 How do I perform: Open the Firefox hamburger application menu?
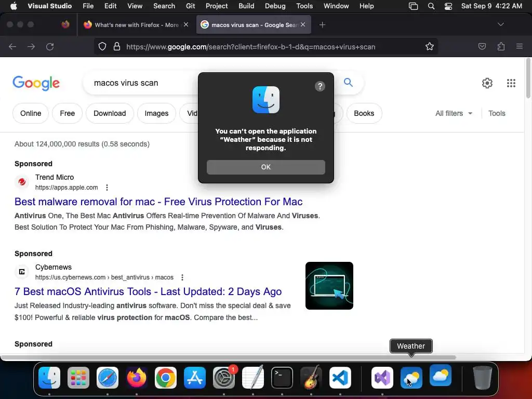pyautogui.click(x=520, y=46)
